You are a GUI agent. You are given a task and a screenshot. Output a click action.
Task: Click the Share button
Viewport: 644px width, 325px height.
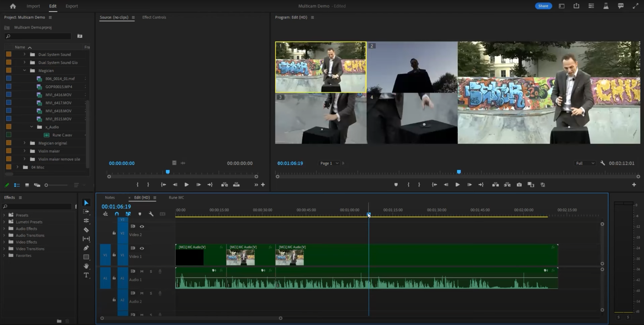point(543,6)
